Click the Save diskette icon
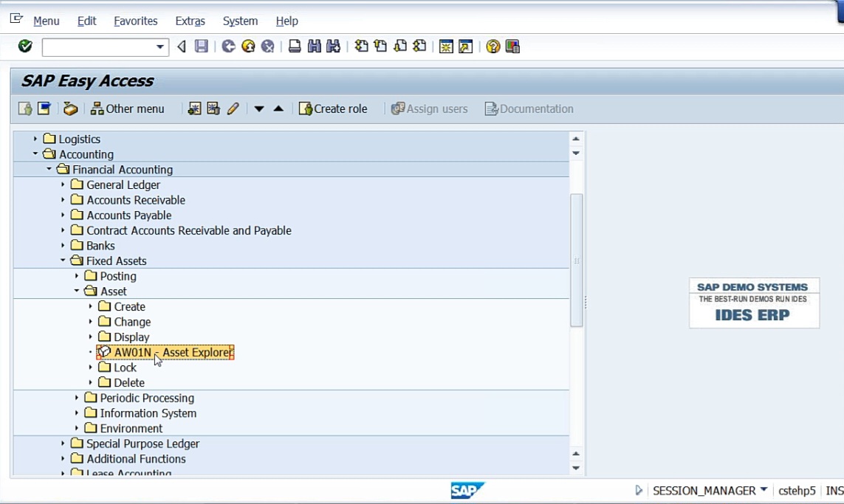This screenshot has width=844, height=504. coord(202,46)
